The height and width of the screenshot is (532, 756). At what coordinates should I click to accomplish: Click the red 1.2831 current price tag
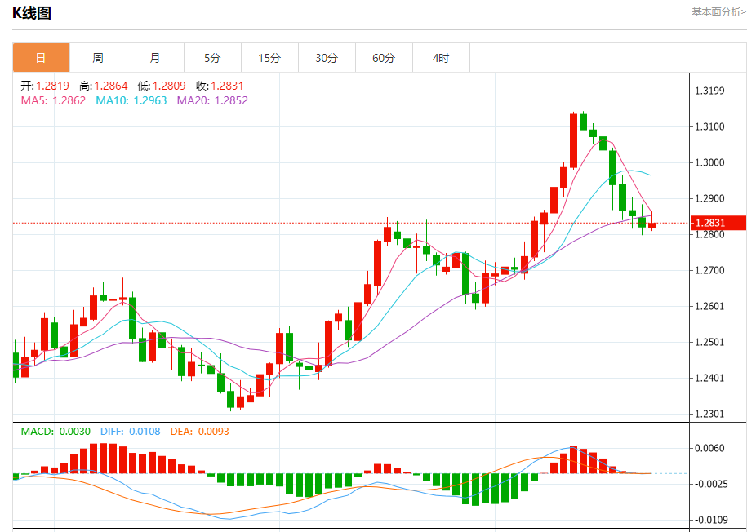click(718, 223)
